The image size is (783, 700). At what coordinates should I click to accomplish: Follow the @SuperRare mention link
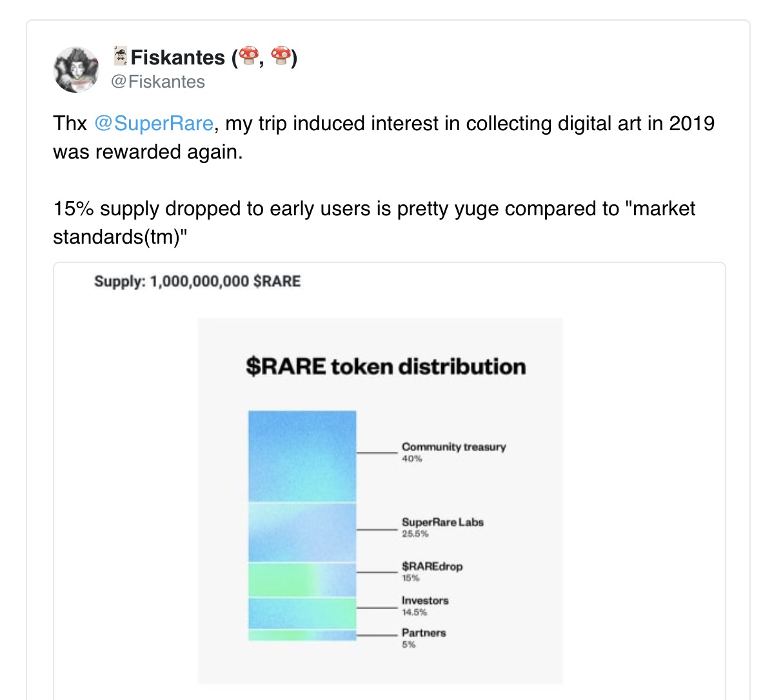tap(154, 123)
